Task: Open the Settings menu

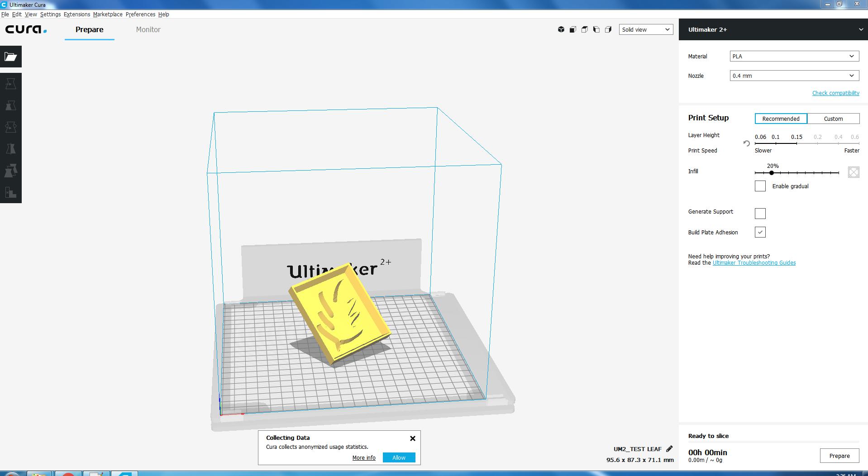Action: pyautogui.click(x=50, y=14)
